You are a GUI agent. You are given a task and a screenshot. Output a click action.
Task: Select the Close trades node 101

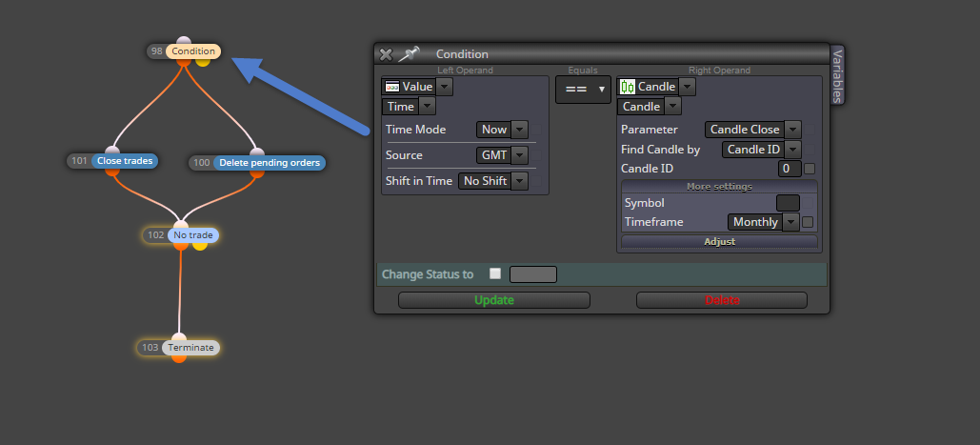(x=125, y=161)
